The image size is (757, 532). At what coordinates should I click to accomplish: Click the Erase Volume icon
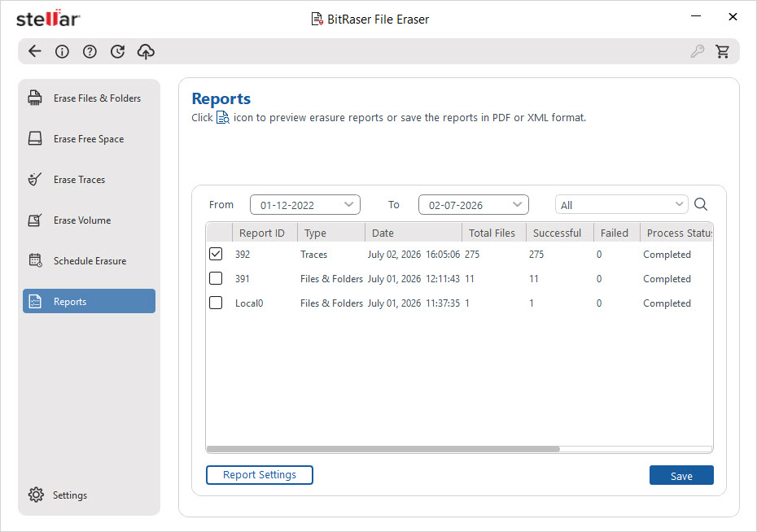[35, 220]
